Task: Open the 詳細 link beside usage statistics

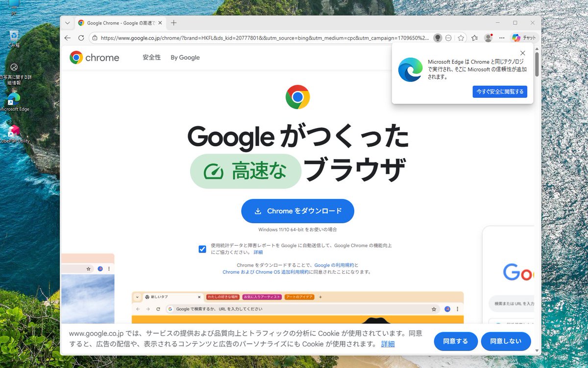Action: 258,253
